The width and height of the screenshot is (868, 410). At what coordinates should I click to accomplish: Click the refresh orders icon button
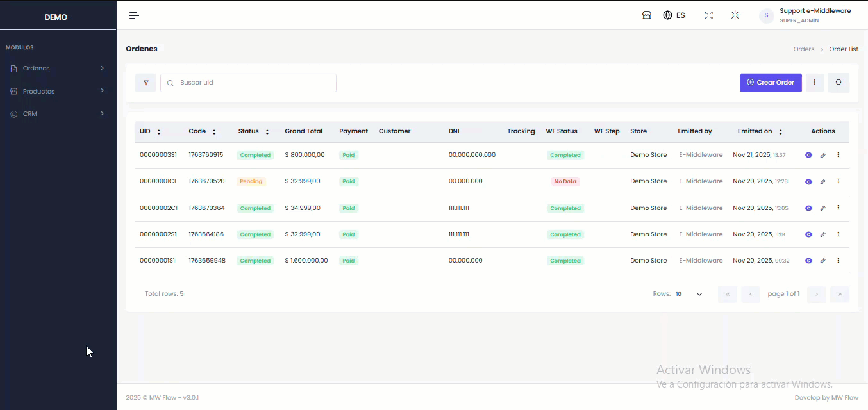point(838,82)
